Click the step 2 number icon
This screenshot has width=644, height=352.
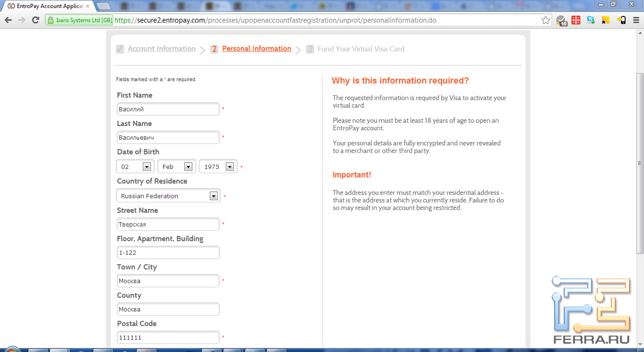click(x=214, y=49)
